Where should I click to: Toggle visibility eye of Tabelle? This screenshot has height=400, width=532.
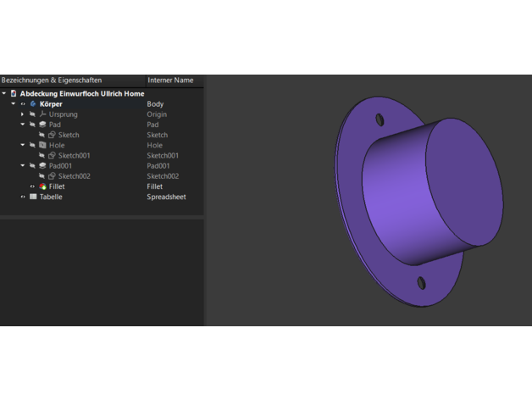pyautogui.click(x=23, y=197)
